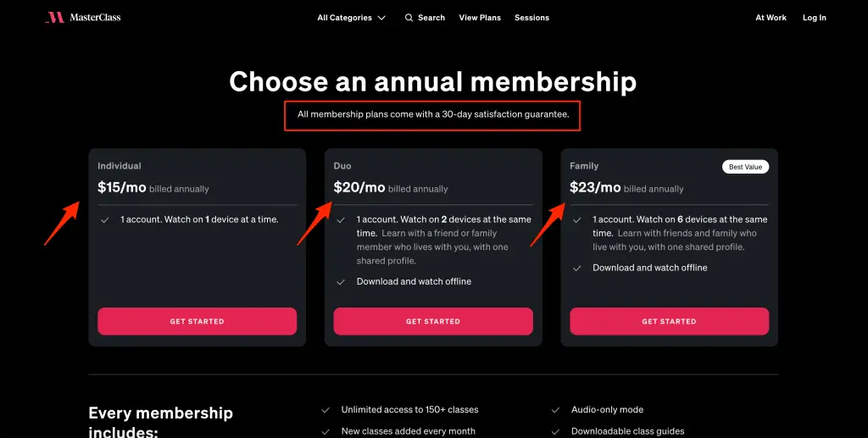Image resolution: width=868 pixels, height=438 pixels.
Task: Click checkmark next to Family's Download and watch offline
Action: pos(576,269)
